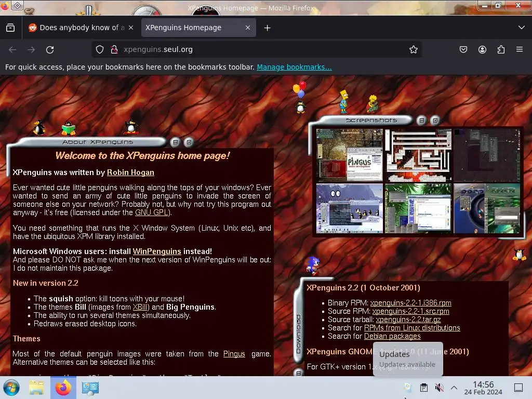The height and width of the screenshot is (399, 532).
Task: Click the muted volume tray icon
Action: [x=439, y=388]
